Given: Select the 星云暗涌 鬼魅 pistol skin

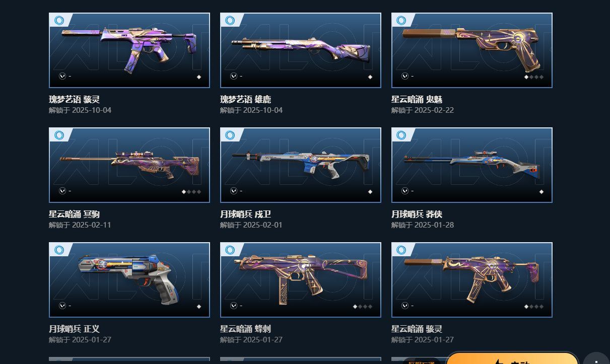Looking at the screenshot, I should click(472, 50).
